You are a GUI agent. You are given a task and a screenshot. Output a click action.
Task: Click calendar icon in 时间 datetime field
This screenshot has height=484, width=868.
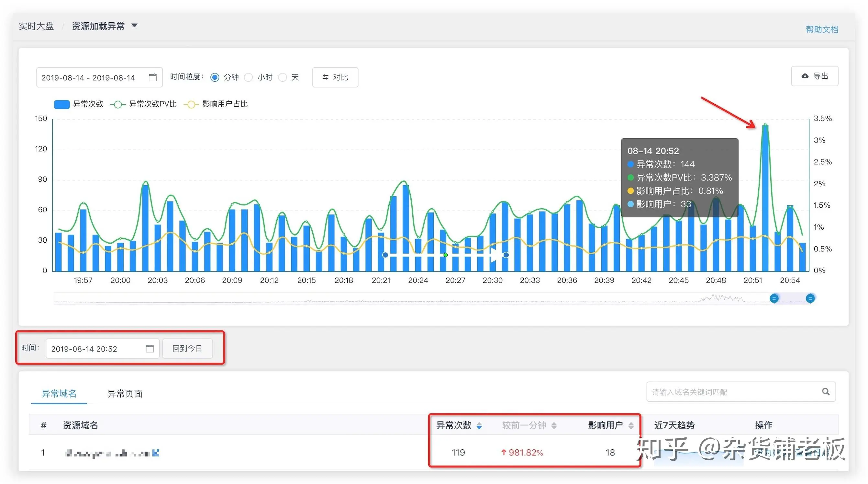tap(150, 348)
